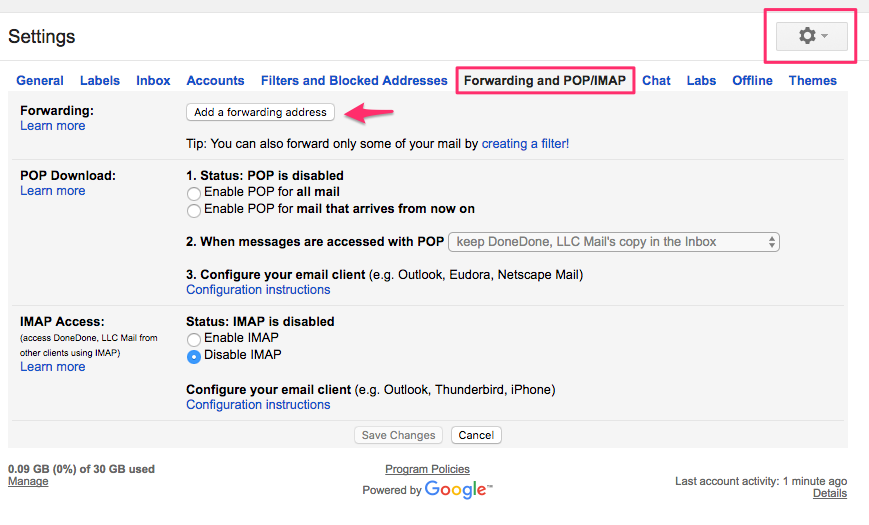Open the settings gear menu
The image size is (869, 525).
coord(812,36)
